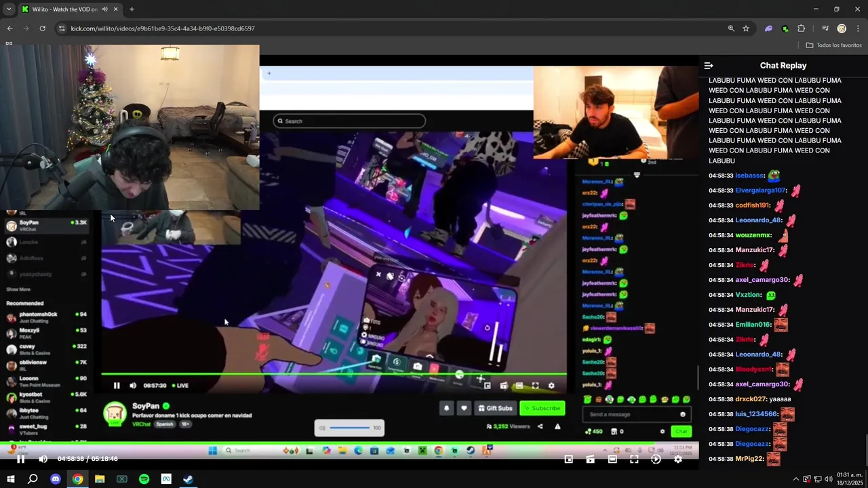Mute the tab via its speaker icon
This screenshot has height=488, width=868.
pos(104,9)
